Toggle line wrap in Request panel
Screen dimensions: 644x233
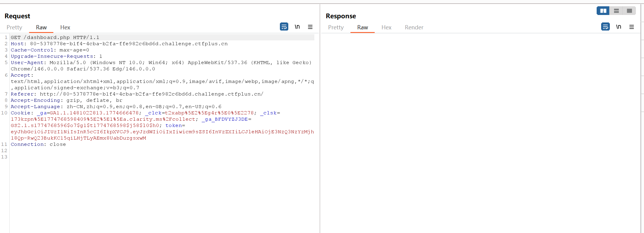284,27
